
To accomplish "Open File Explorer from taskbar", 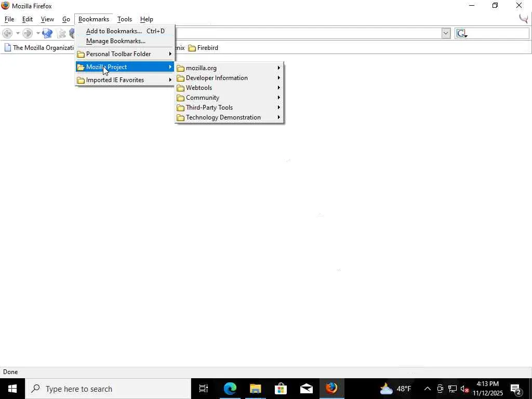I will (x=255, y=389).
